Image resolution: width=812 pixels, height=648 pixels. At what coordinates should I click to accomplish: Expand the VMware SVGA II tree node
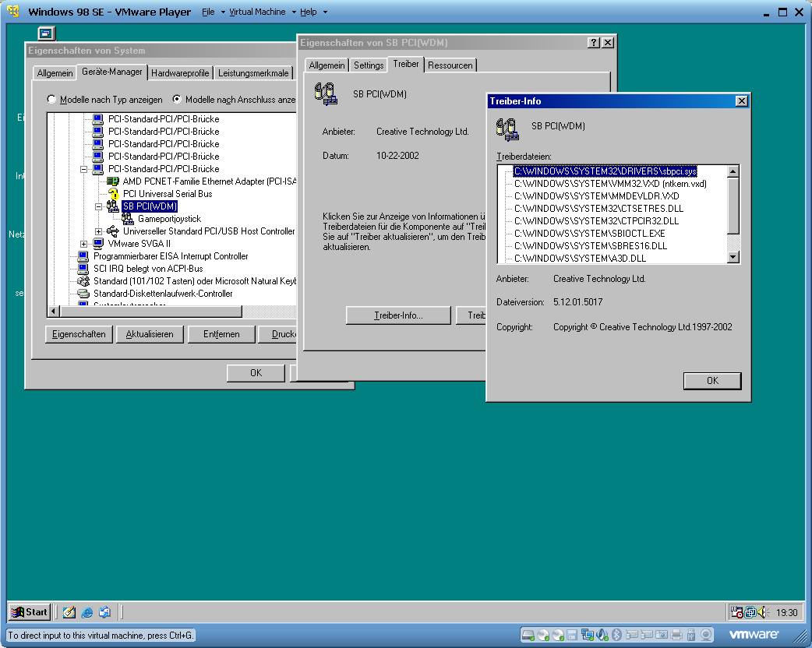pos(83,244)
